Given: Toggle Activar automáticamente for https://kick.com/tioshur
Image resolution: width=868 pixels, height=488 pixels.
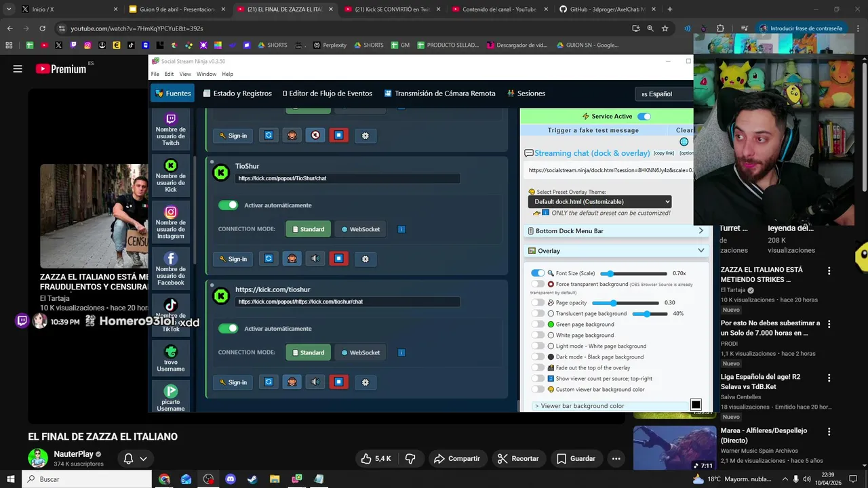Looking at the screenshot, I should [229, 328].
